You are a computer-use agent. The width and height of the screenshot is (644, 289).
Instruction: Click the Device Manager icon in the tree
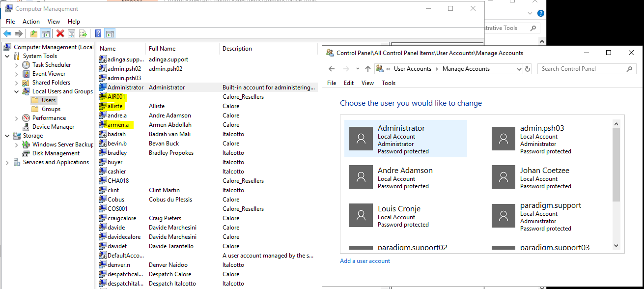point(26,127)
